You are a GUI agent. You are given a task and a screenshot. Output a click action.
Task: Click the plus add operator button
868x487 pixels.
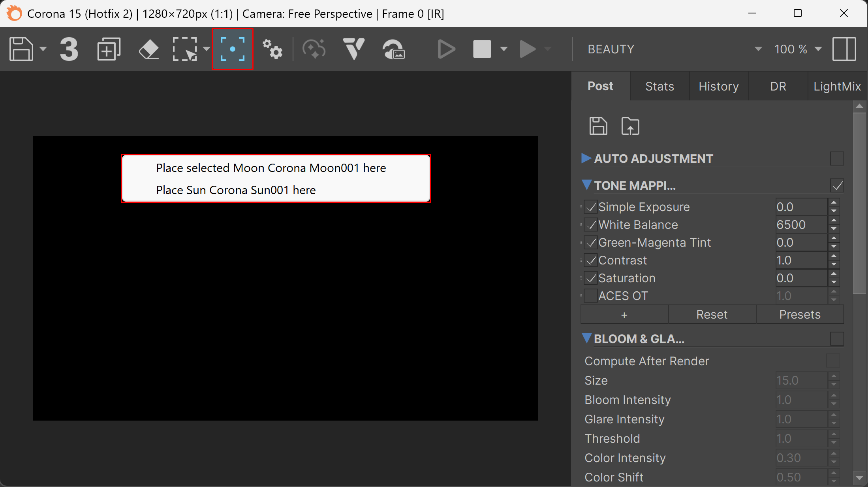point(624,314)
